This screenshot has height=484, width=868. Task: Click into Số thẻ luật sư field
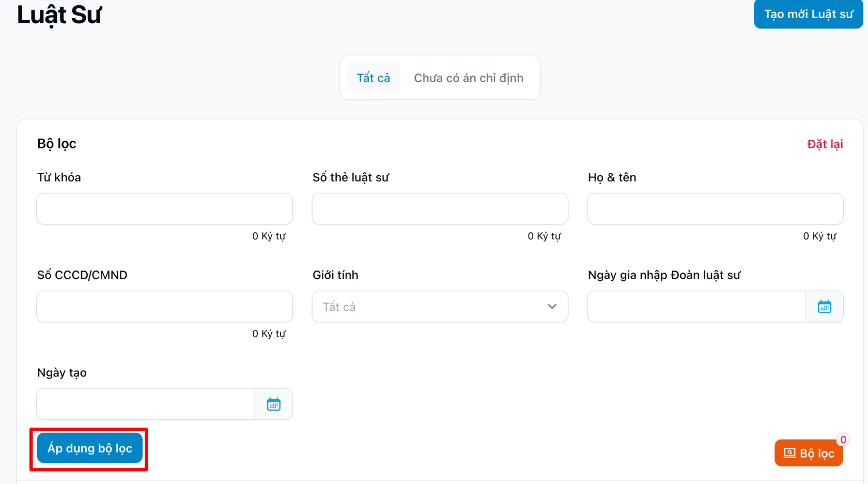(440, 209)
